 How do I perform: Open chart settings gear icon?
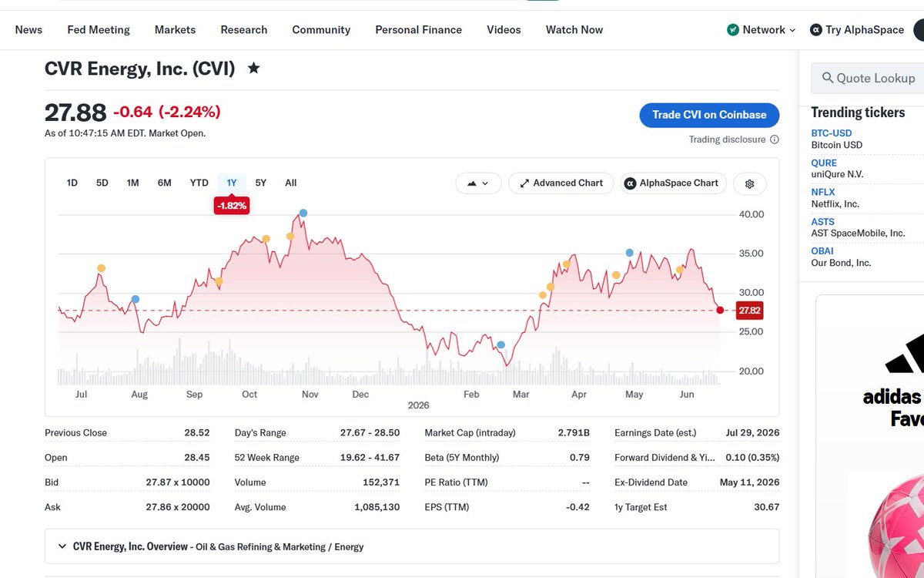[x=750, y=183]
